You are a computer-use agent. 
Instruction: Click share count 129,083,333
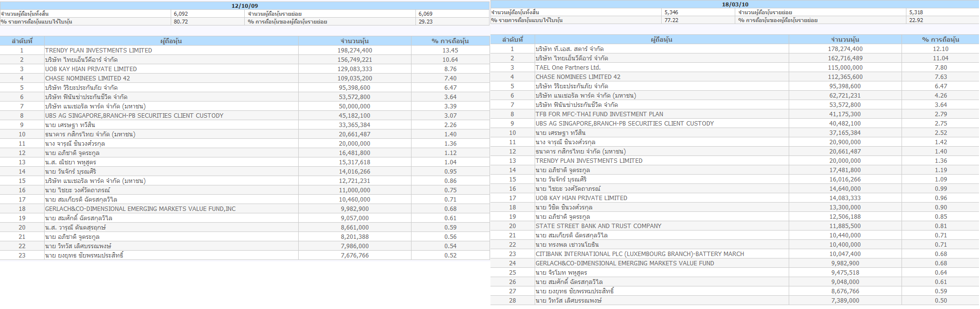pyautogui.click(x=355, y=69)
